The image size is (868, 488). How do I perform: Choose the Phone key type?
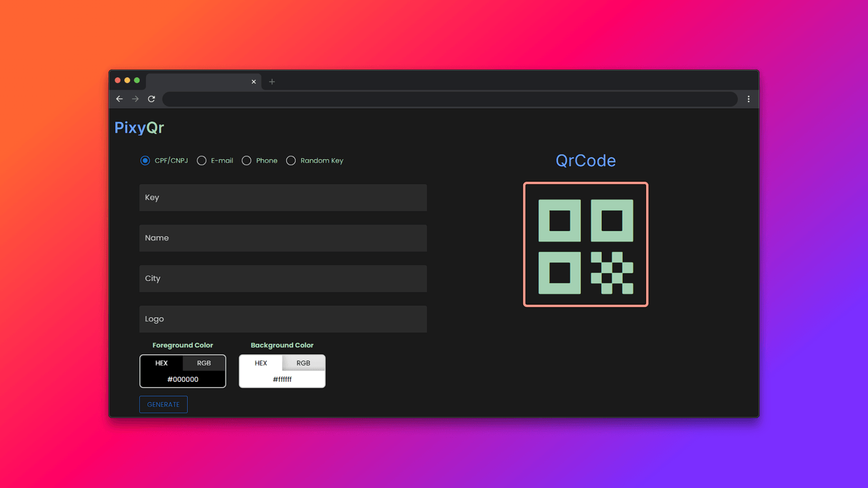(246, 160)
